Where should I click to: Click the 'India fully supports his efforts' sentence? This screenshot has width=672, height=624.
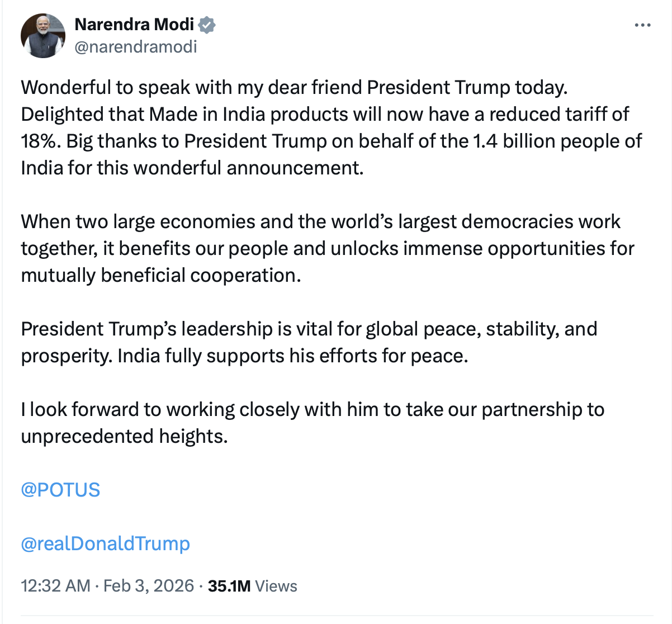[292, 356]
